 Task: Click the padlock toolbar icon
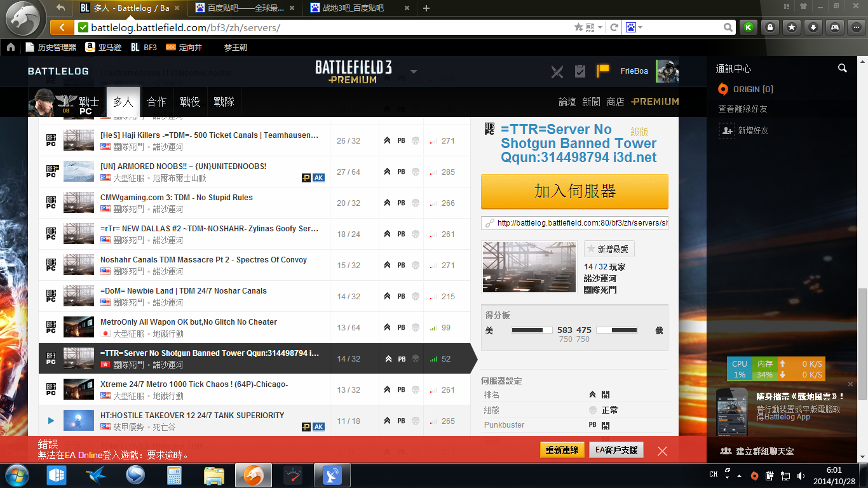coord(770,27)
